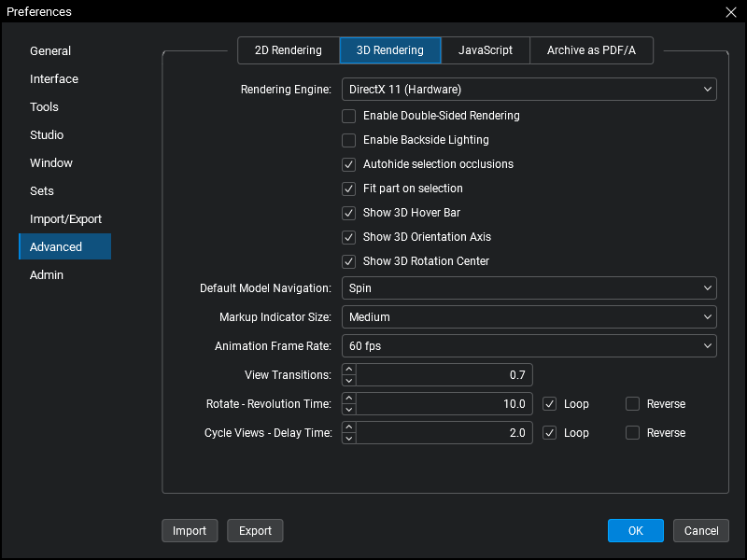Screen dimensions: 747x560
Task: Click the OK button
Action: (x=635, y=531)
